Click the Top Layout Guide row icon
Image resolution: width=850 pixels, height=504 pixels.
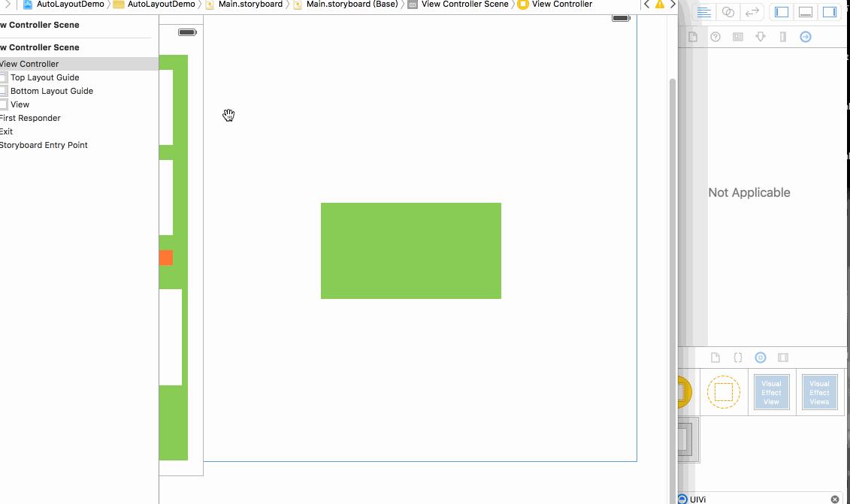click(x=4, y=77)
